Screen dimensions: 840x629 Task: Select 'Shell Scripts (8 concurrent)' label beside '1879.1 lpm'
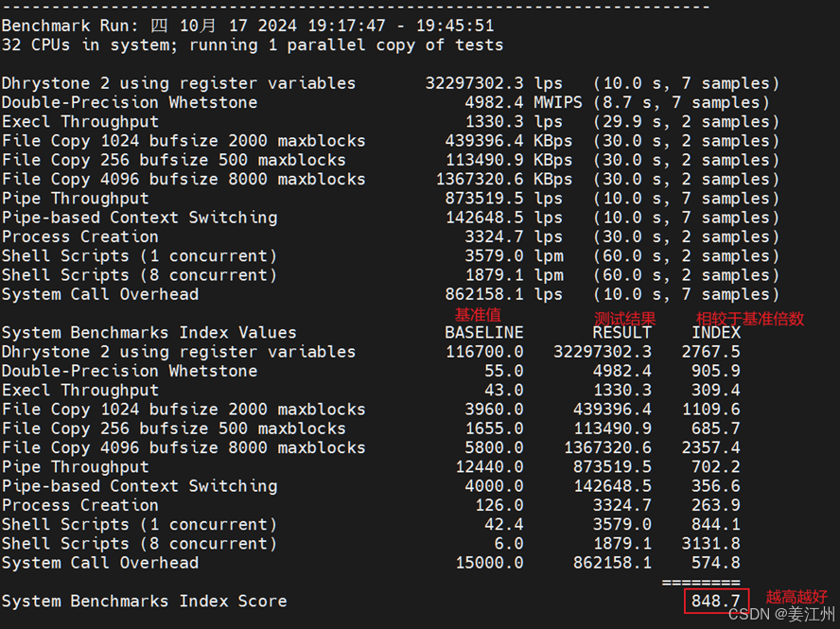pos(139,275)
